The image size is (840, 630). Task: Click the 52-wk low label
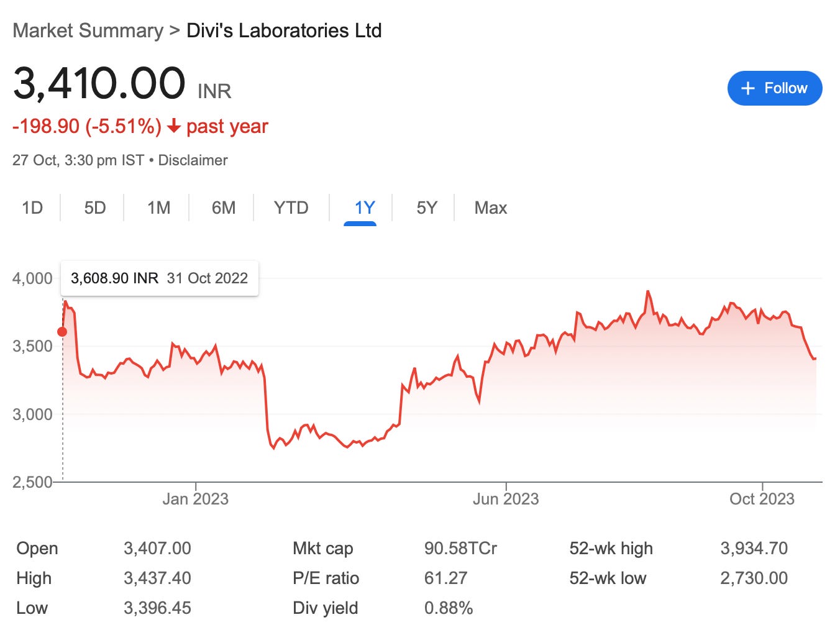608,578
